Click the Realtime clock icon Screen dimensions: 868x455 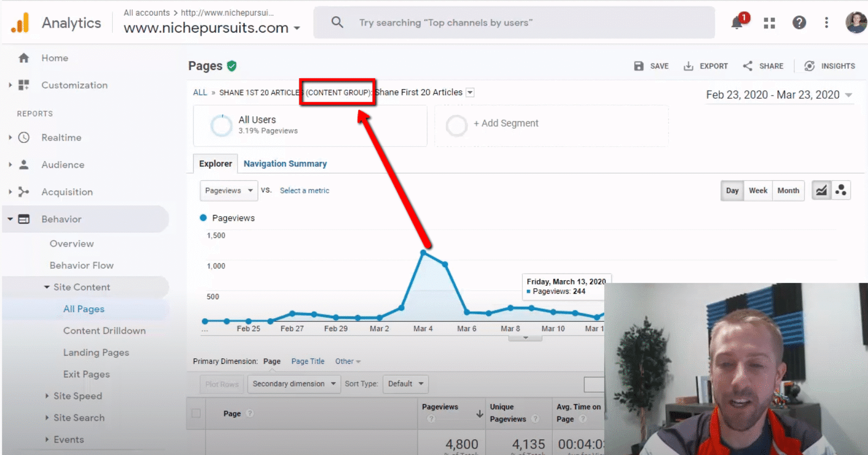coord(24,138)
